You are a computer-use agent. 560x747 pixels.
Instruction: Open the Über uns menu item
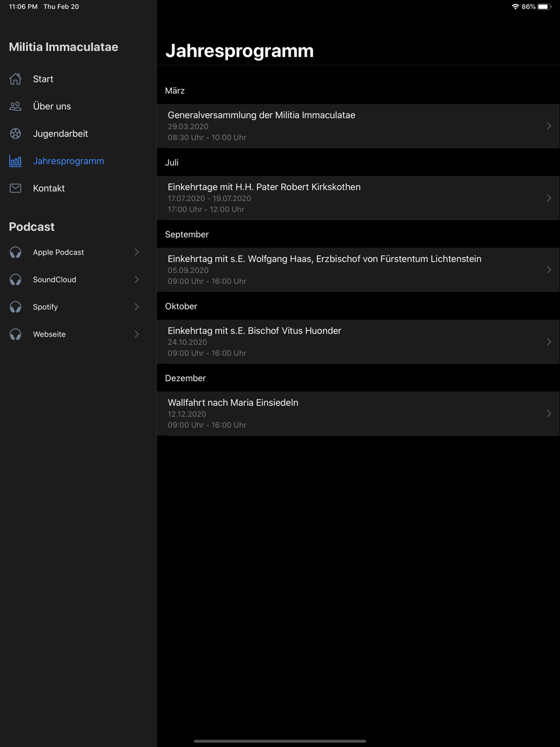[52, 106]
